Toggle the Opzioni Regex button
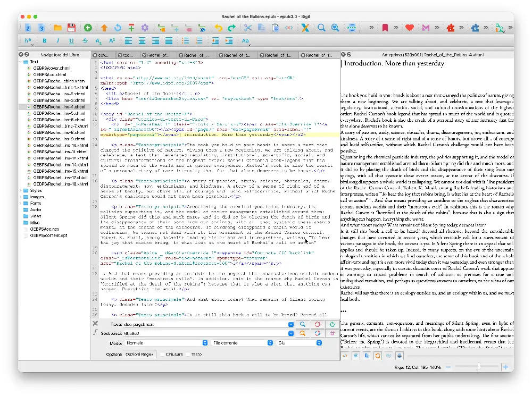Screen dimensions: 532x396 (139, 354)
